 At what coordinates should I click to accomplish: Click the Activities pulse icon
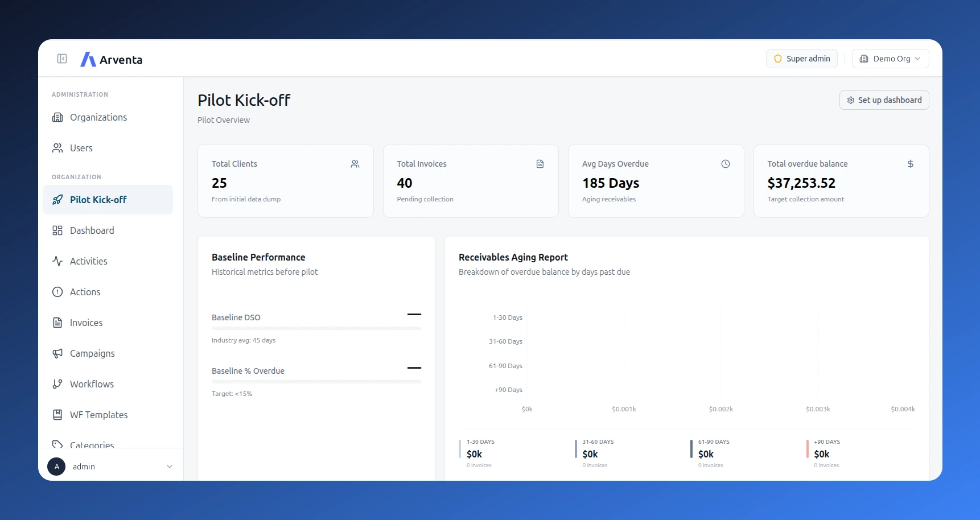pyautogui.click(x=57, y=261)
